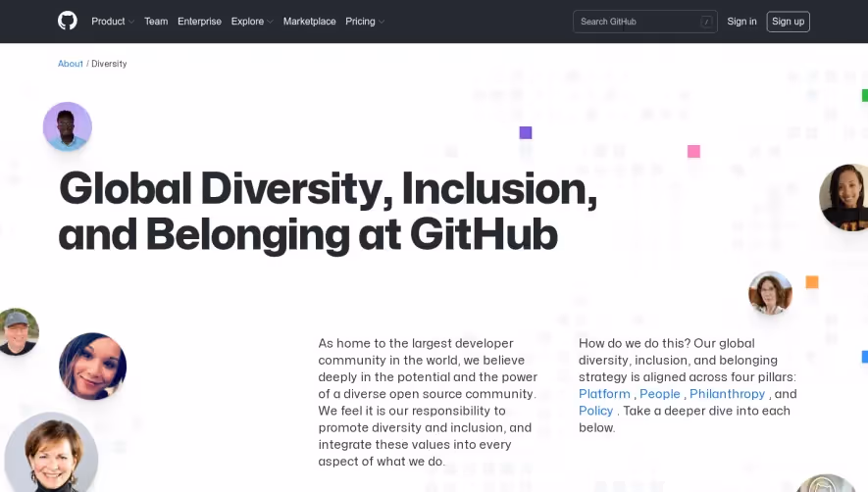Open the Team page
Screen dimensions: 868x492
[x=156, y=21]
